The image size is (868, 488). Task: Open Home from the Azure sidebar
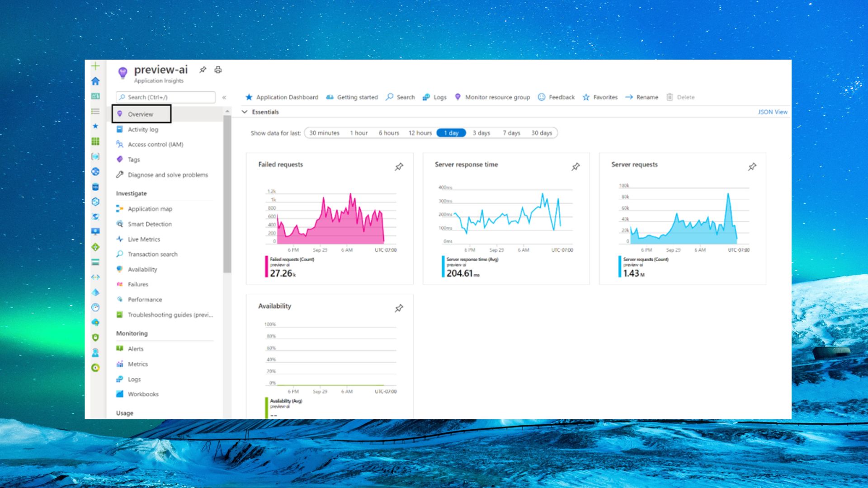point(95,80)
